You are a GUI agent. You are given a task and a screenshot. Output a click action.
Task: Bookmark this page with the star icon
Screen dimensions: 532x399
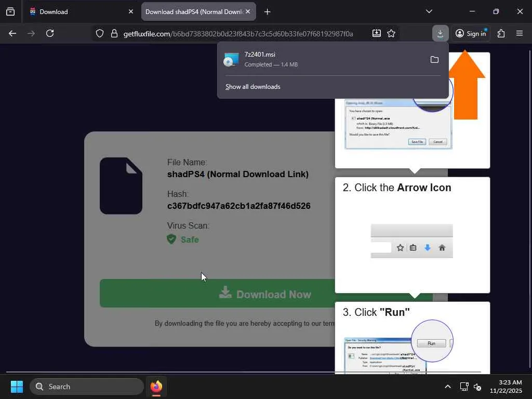click(x=391, y=33)
